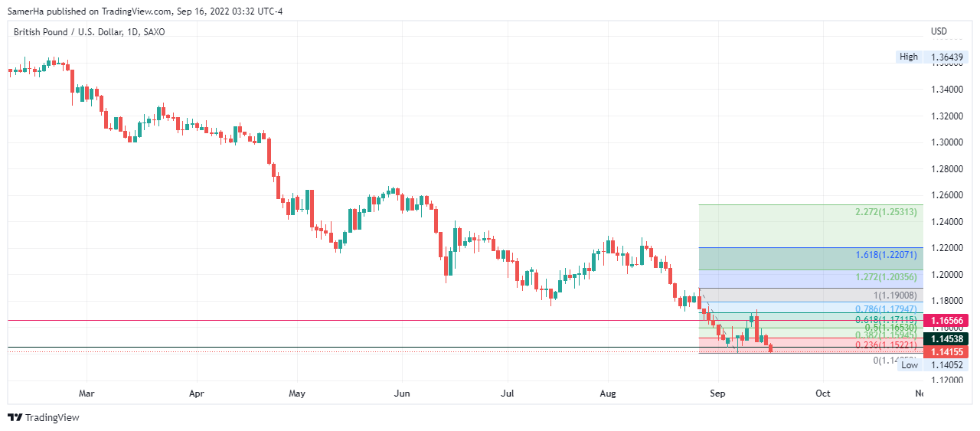Click the British Pound / U.S. Dollar title
Screen dimensions: 980x431
[x=67, y=32]
